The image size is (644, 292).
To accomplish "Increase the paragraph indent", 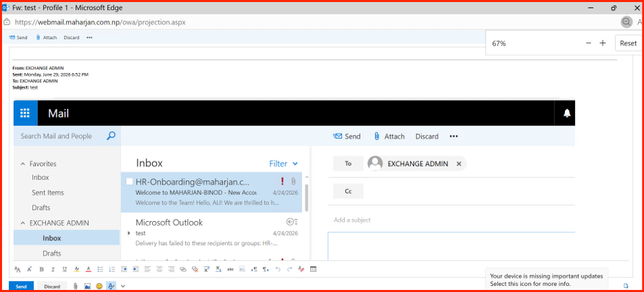I will (x=136, y=269).
